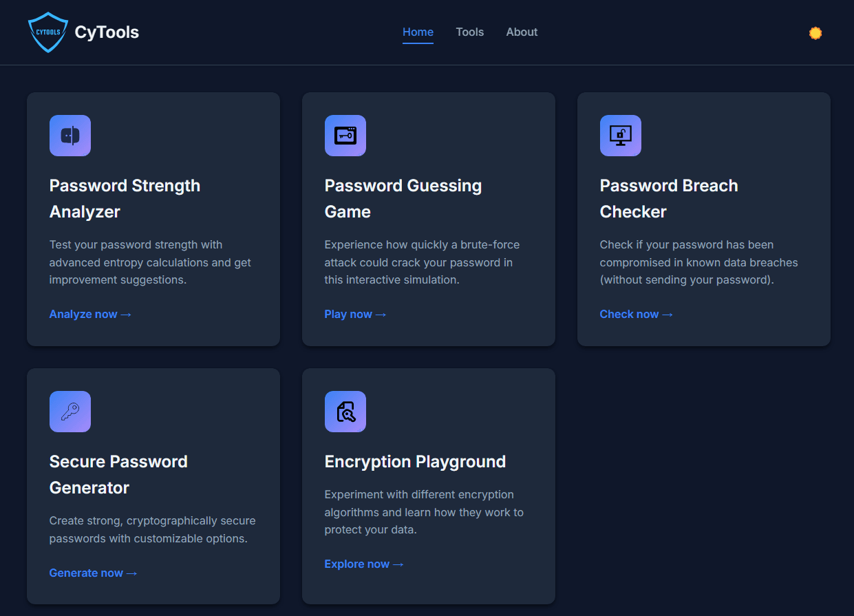Click the document search icon on Encryption Playground
Screen dimensions: 854x616
pyautogui.click(x=345, y=411)
